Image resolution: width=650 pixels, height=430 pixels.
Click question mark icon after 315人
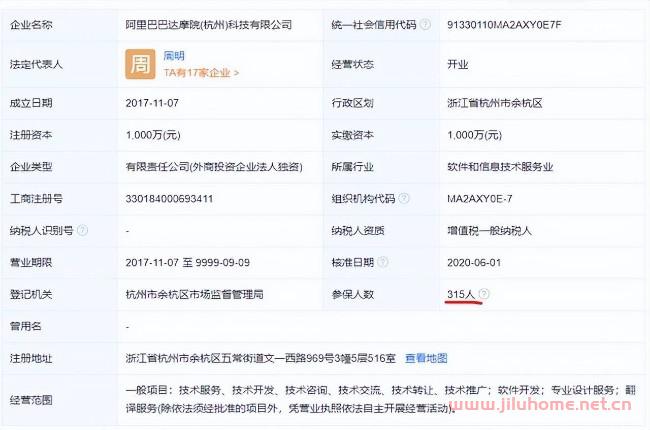(484, 294)
